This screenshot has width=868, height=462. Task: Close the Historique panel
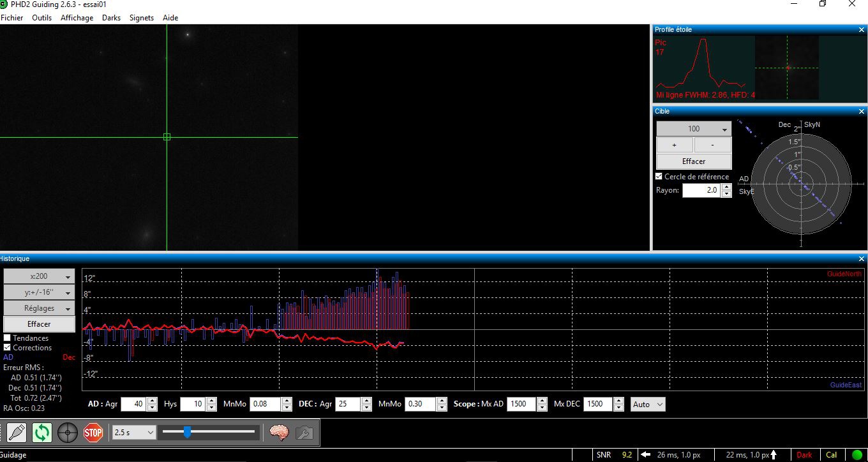pyautogui.click(x=862, y=259)
